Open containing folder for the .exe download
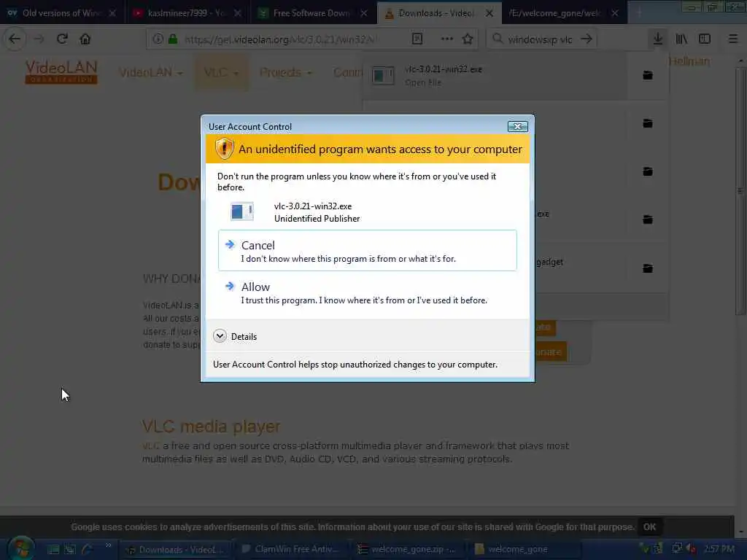The width and height of the screenshot is (747, 560). pos(648,219)
